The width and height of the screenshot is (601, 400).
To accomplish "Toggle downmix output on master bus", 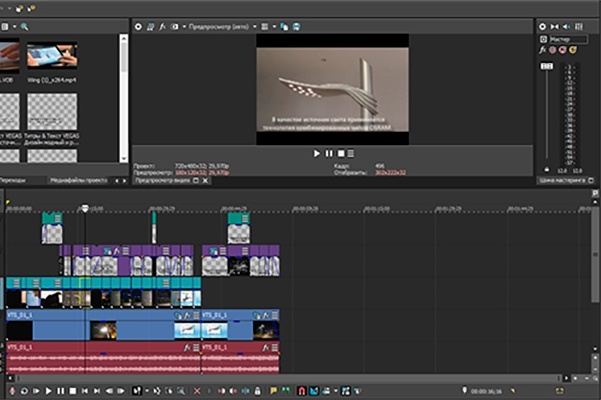I will coord(555,26).
